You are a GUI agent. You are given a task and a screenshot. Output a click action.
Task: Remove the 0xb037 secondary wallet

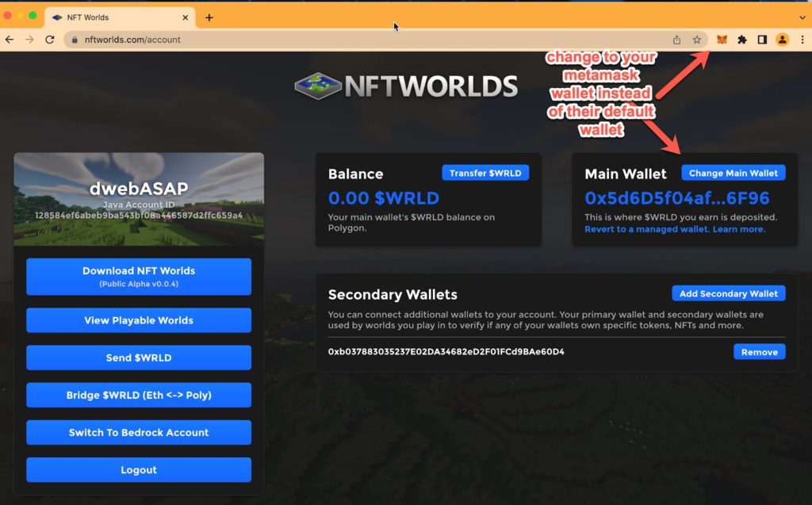(759, 352)
